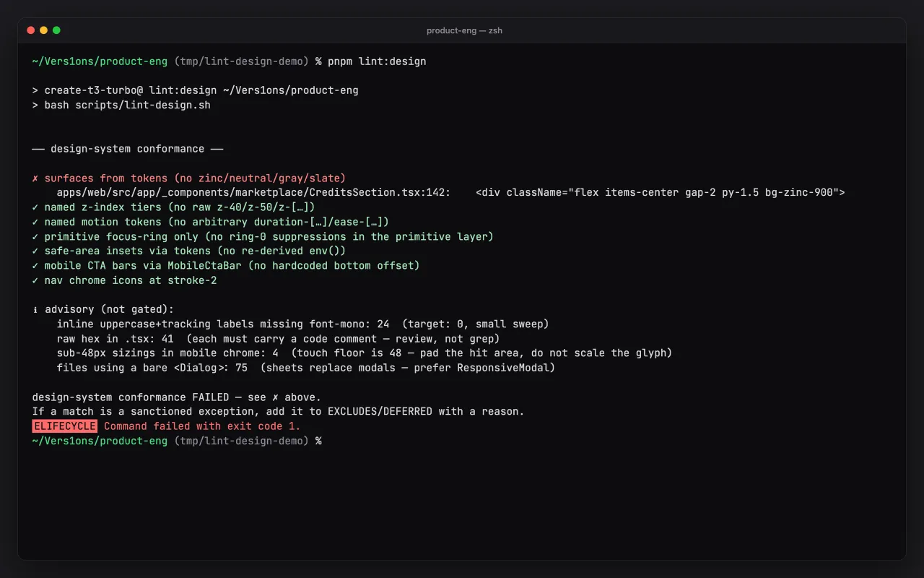Click the final empty shell prompt line
This screenshot has height=578, width=924.
pyautogui.click(x=177, y=441)
